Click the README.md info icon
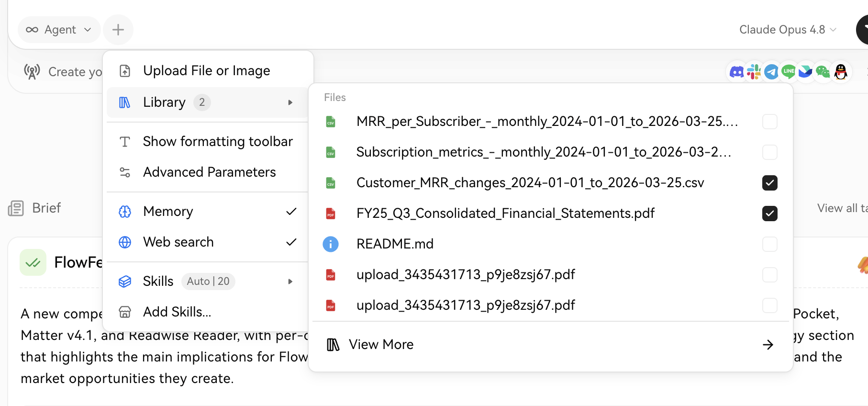 [331, 244]
